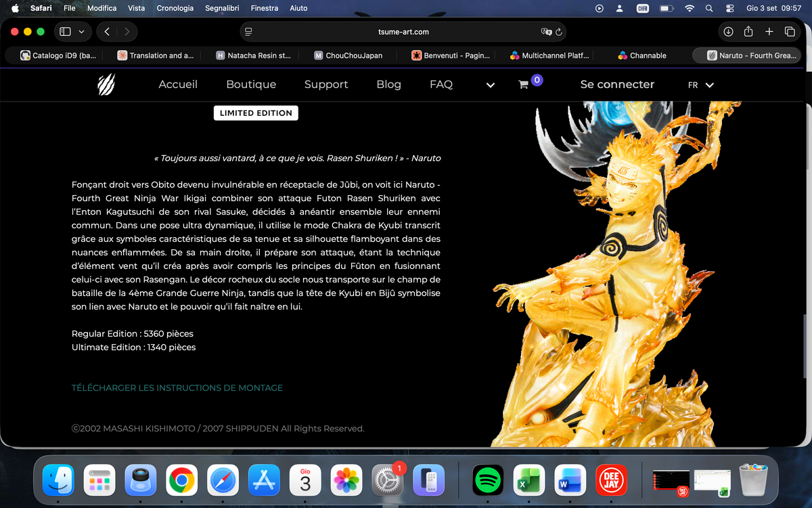Open sidebar options dropdown arrow
This screenshot has height=508, width=812.
tap(81, 31)
